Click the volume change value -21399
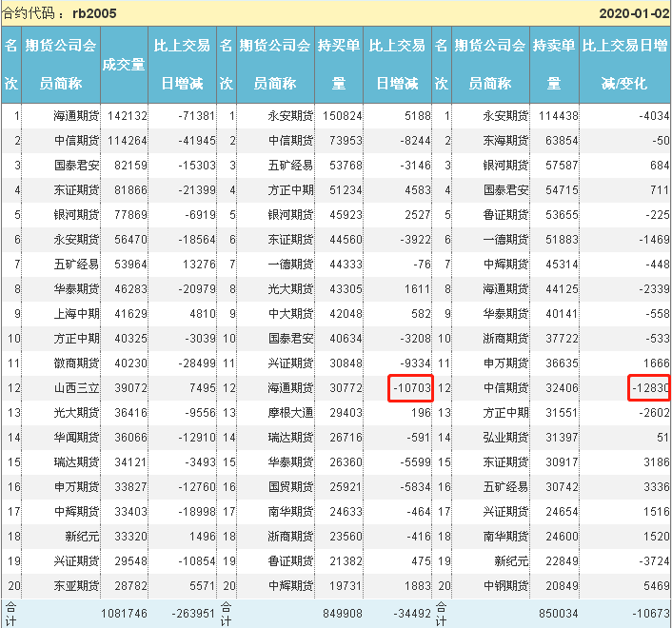The height and width of the screenshot is (628, 672). point(197,190)
